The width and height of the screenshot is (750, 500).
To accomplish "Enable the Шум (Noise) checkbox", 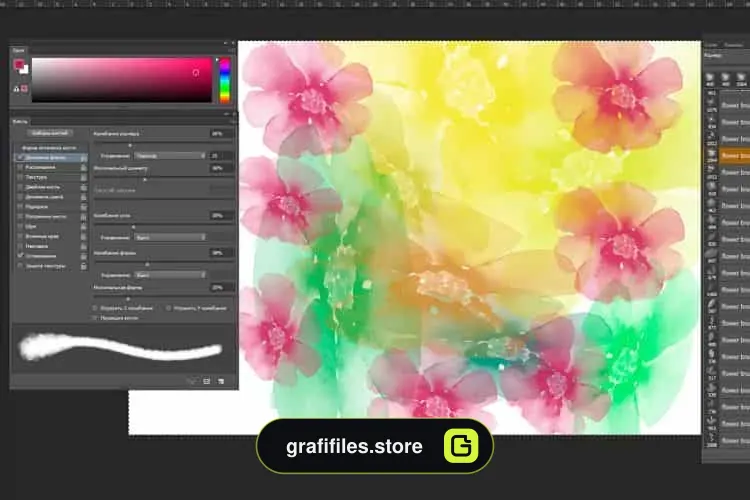I will [20, 226].
